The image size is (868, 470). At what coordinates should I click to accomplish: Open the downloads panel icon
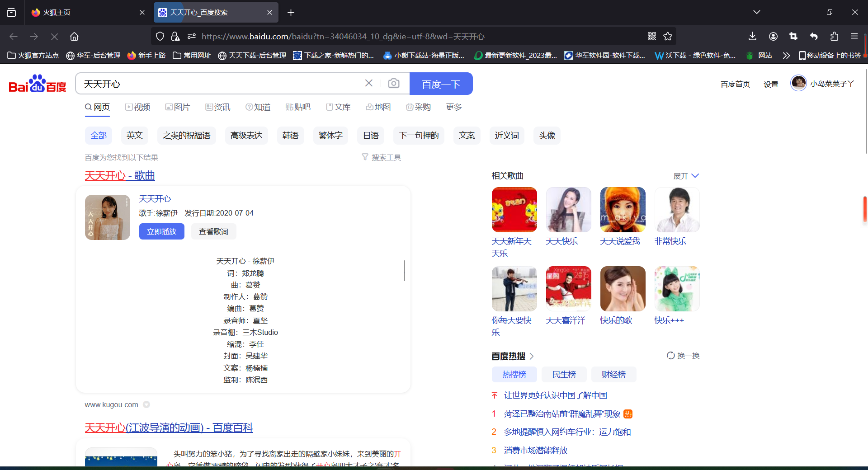click(x=752, y=36)
